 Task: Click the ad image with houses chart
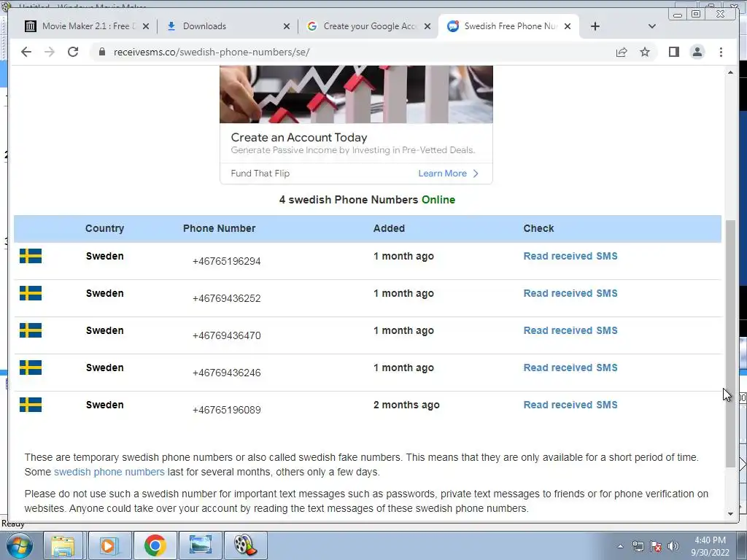click(x=356, y=94)
